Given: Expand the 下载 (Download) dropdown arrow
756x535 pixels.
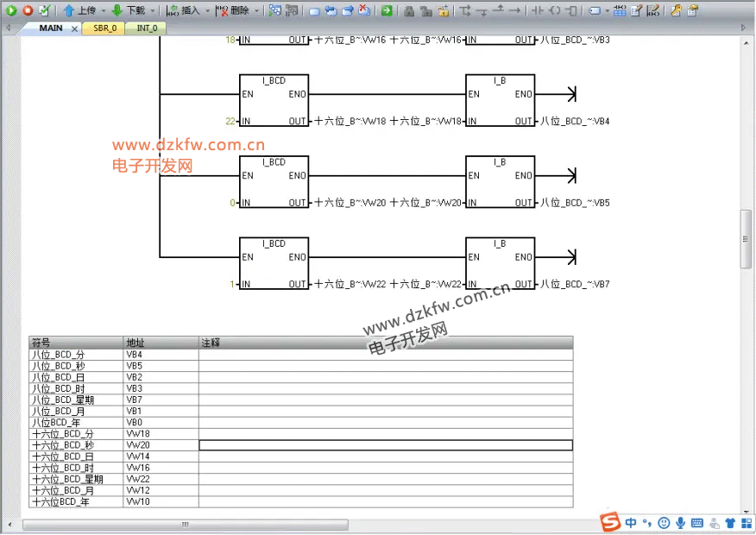Looking at the screenshot, I should tap(153, 10).
